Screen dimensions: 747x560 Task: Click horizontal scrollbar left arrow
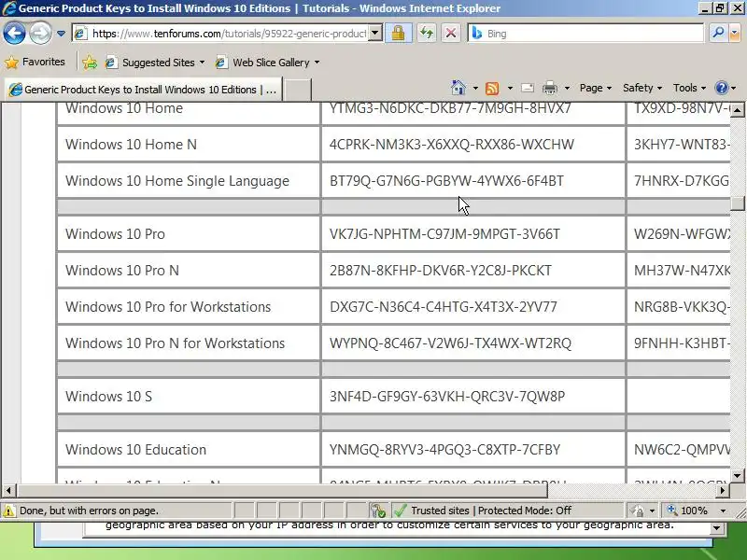8,490
